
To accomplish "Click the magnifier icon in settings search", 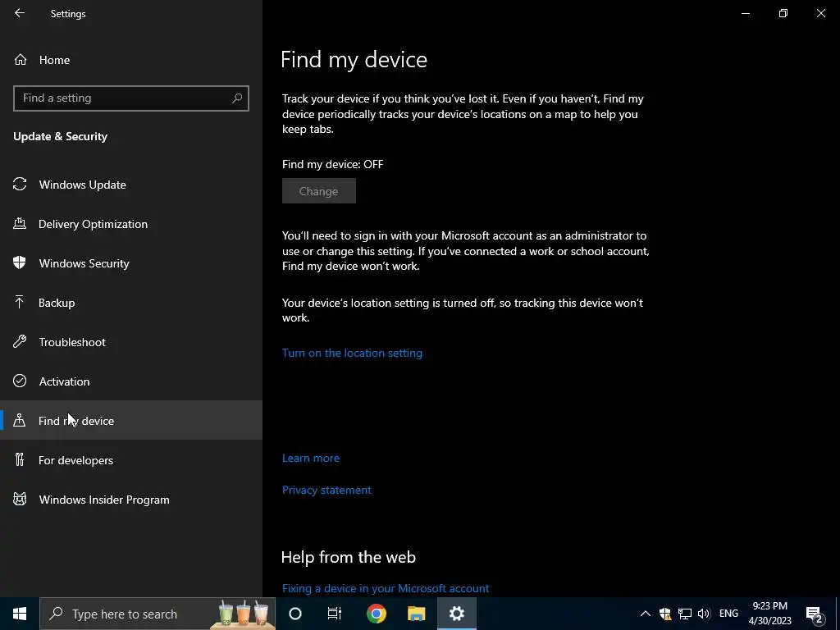I will pos(237,98).
